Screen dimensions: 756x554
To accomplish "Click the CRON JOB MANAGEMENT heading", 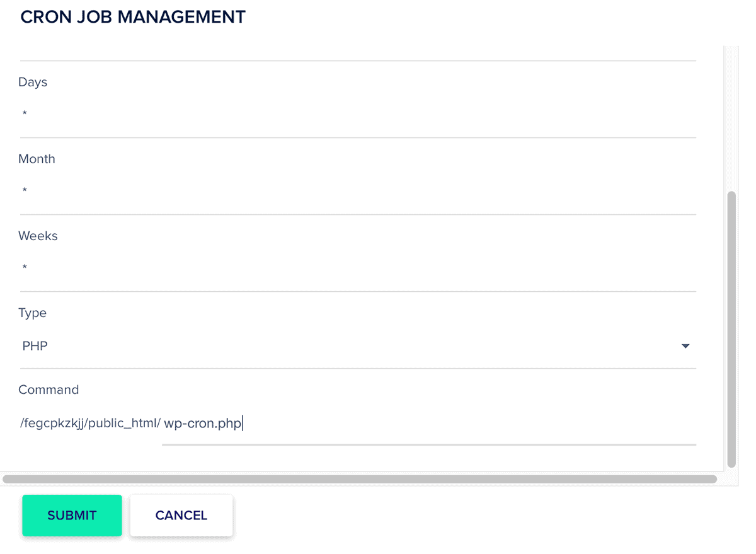I will [133, 17].
